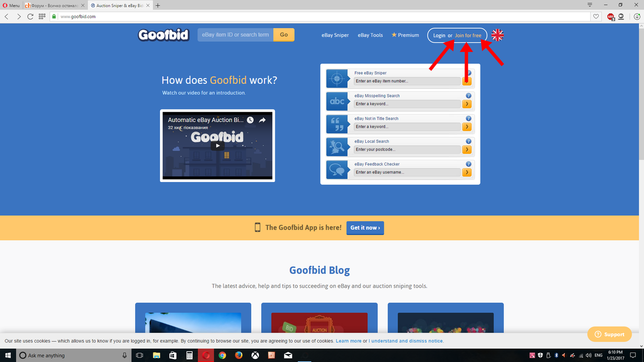Click the Misspelling Search abc icon

tap(337, 101)
